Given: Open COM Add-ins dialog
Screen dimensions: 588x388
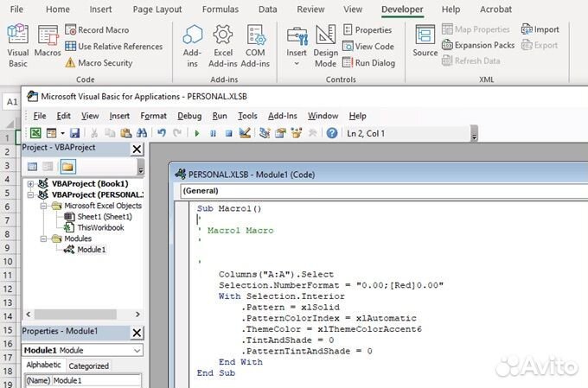Looking at the screenshot, I should (255, 45).
